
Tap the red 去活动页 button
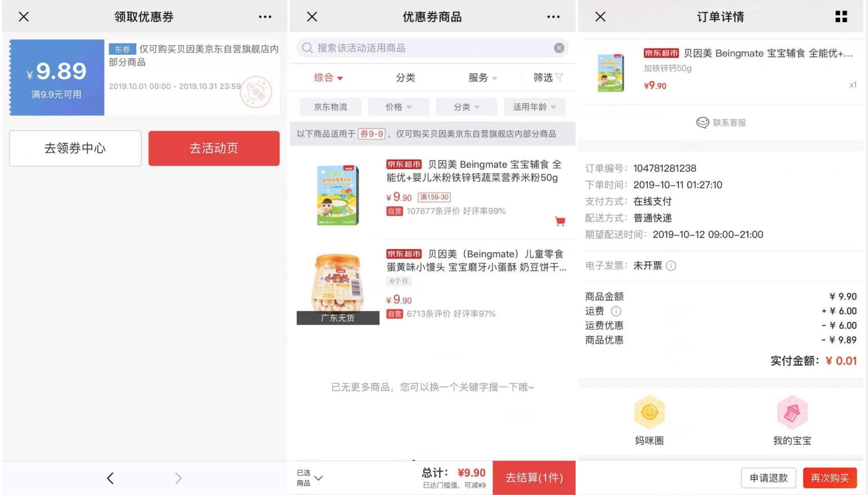[x=214, y=148]
